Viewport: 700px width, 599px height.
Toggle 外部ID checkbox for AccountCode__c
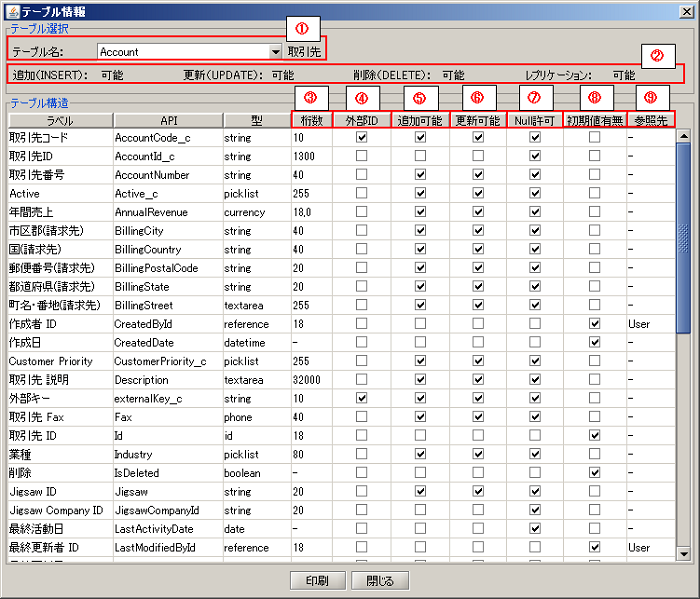[x=362, y=137]
